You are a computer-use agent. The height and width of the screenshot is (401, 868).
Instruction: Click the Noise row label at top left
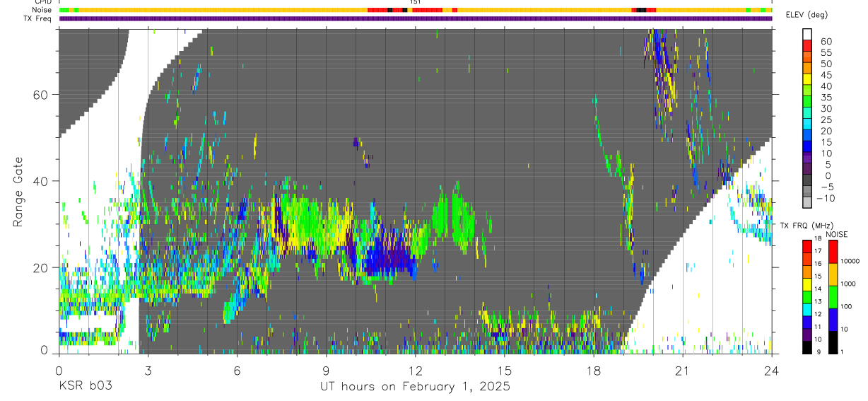pyautogui.click(x=42, y=10)
